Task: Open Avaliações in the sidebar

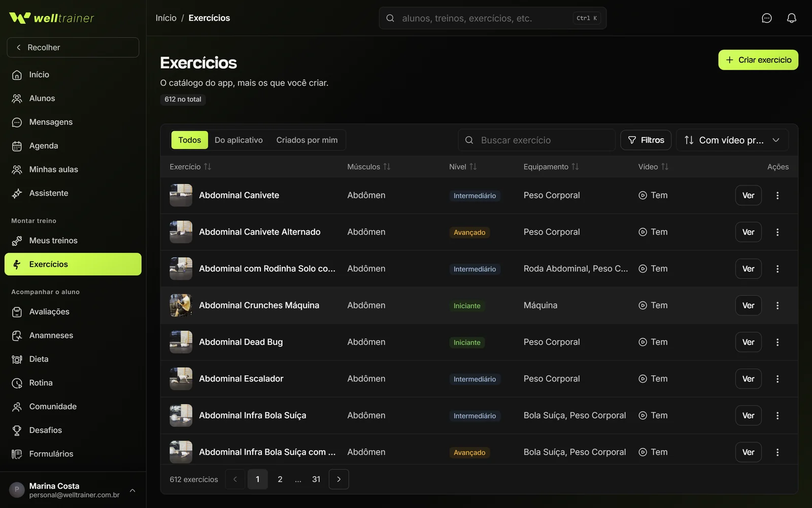Action: click(x=73, y=311)
